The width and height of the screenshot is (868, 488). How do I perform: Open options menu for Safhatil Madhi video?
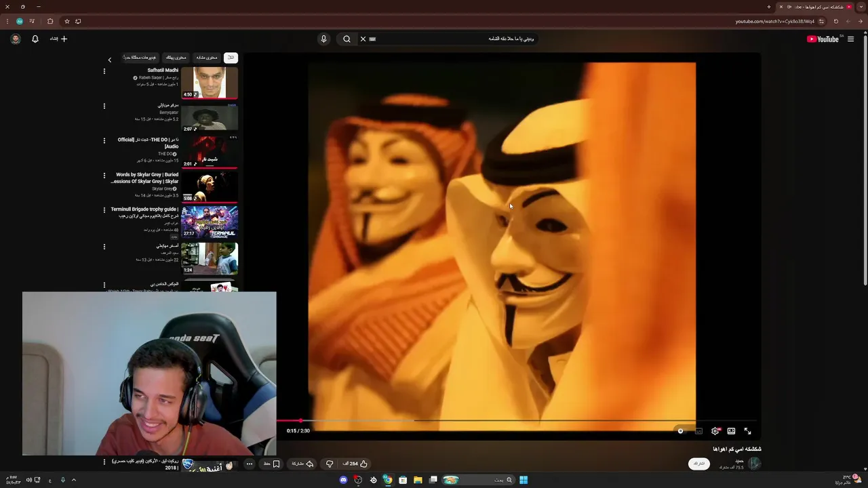tap(104, 71)
